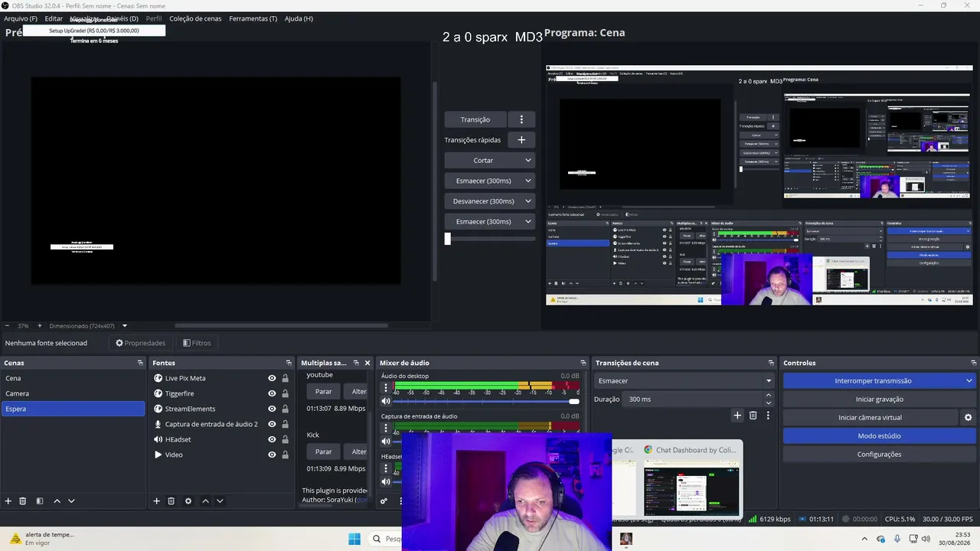
Task: Expand the Cortar quick transition dropdown
Action: 528,161
